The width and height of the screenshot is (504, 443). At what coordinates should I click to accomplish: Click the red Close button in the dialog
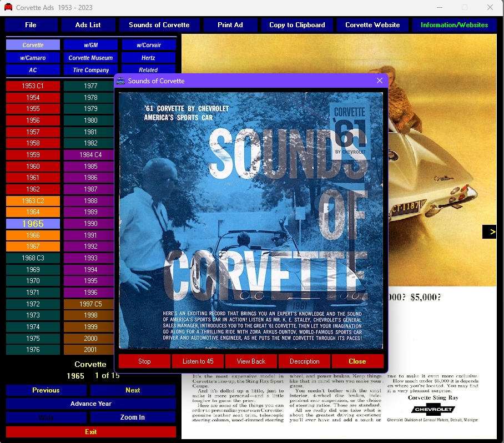coord(357,361)
